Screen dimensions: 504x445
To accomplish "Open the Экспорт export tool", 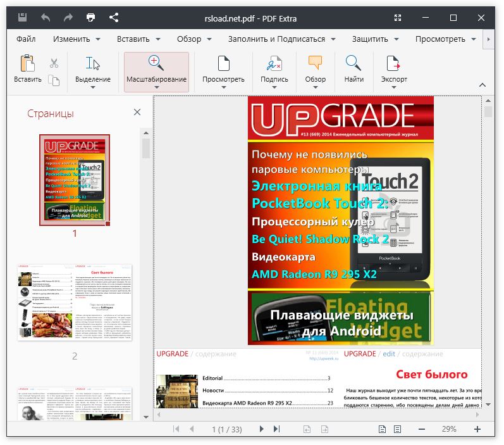I will [x=394, y=69].
